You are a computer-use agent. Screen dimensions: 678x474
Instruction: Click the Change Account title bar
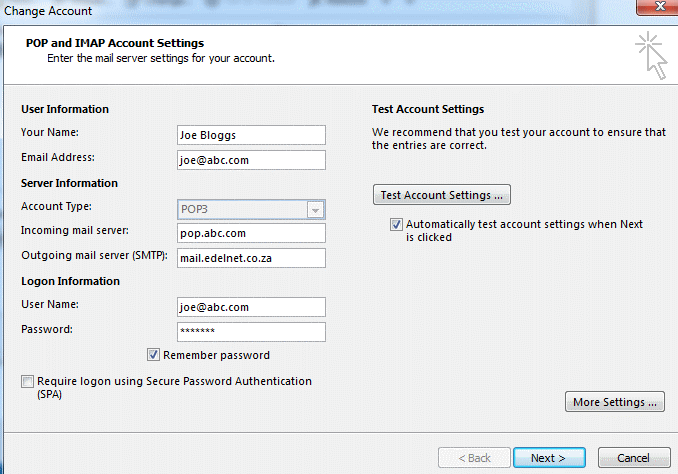[303, 10]
